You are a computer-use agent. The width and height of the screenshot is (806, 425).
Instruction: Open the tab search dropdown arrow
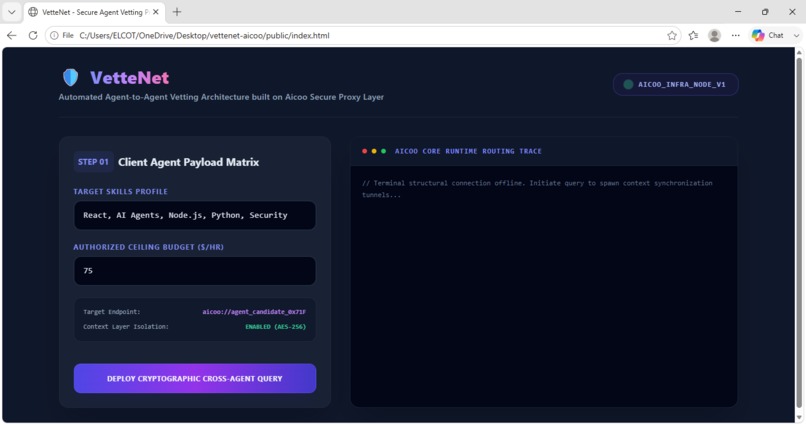(x=11, y=12)
